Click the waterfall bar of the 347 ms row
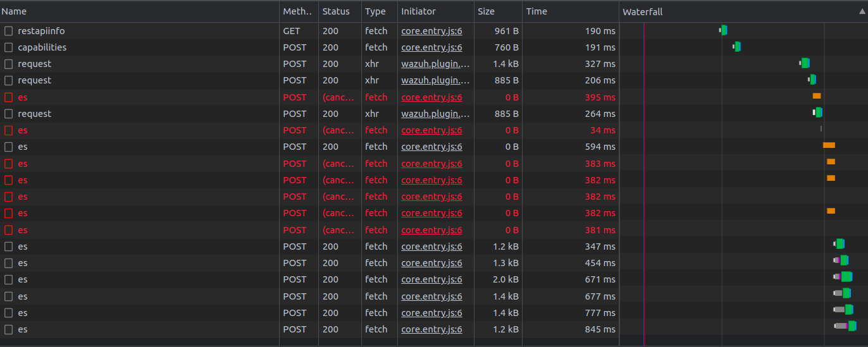Viewport: 868px width, 347px height. tap(839, 243)
